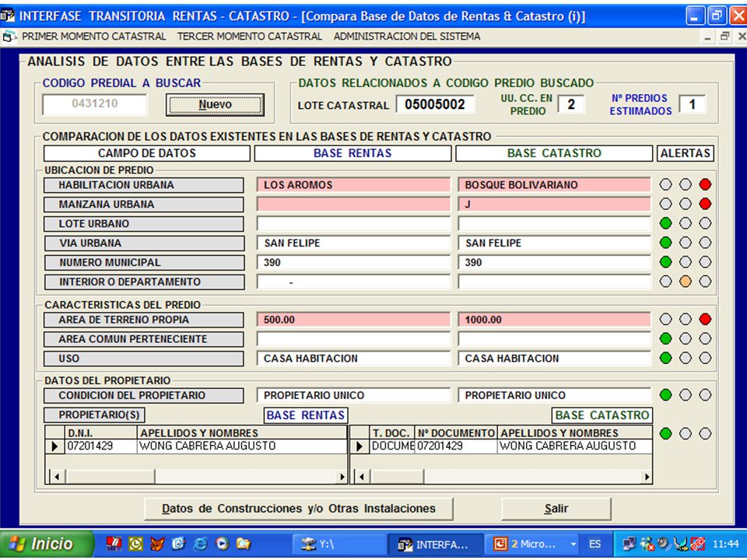
Task: Open the Inicio start menu
Action: (46, 544)
